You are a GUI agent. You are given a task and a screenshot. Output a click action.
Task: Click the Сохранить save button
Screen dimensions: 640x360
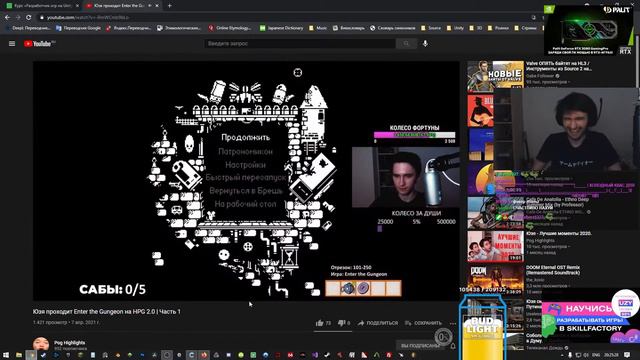coord(423,323)
